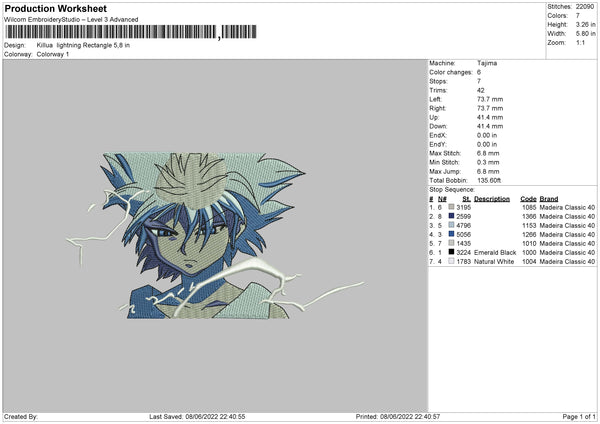Image resolution: width=600 pixels, height=424 pixels.
Task: Click the Zoom value 1:1
Action: [x=580, y=42]
